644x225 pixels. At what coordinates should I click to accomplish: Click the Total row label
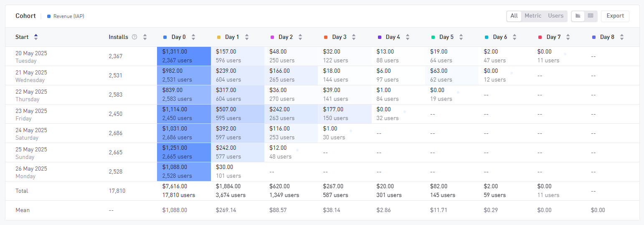point(22,191)
